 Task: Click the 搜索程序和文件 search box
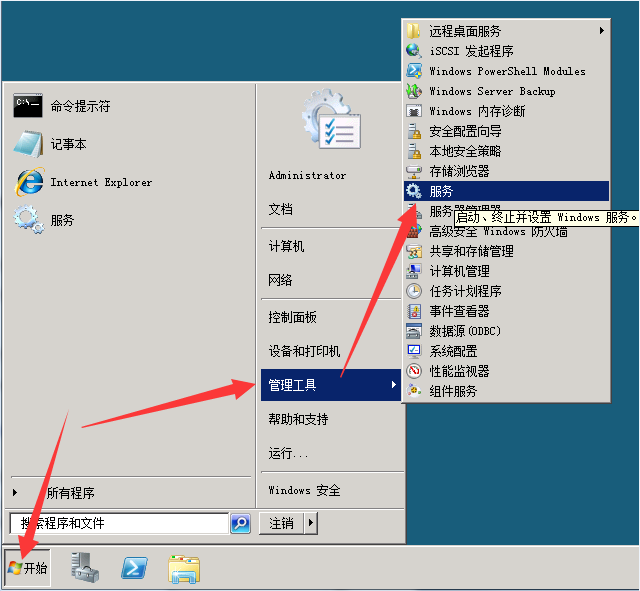coord(118,523)
